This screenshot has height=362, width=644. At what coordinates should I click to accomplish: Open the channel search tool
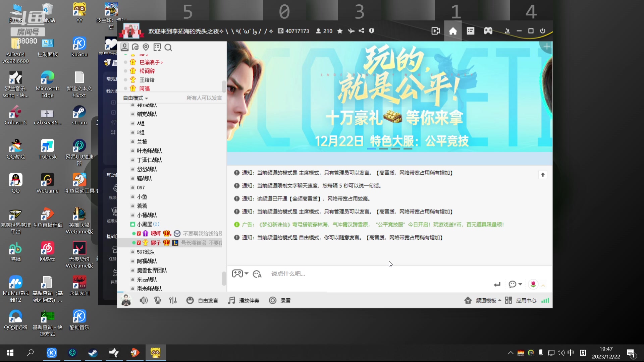(x=168, y=47)
